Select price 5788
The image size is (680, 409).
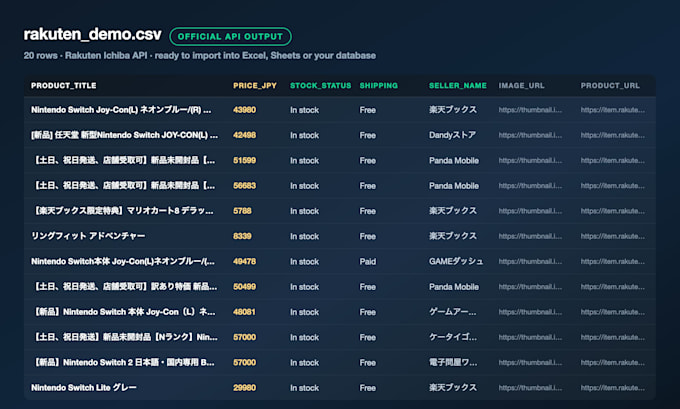(242, 211)
